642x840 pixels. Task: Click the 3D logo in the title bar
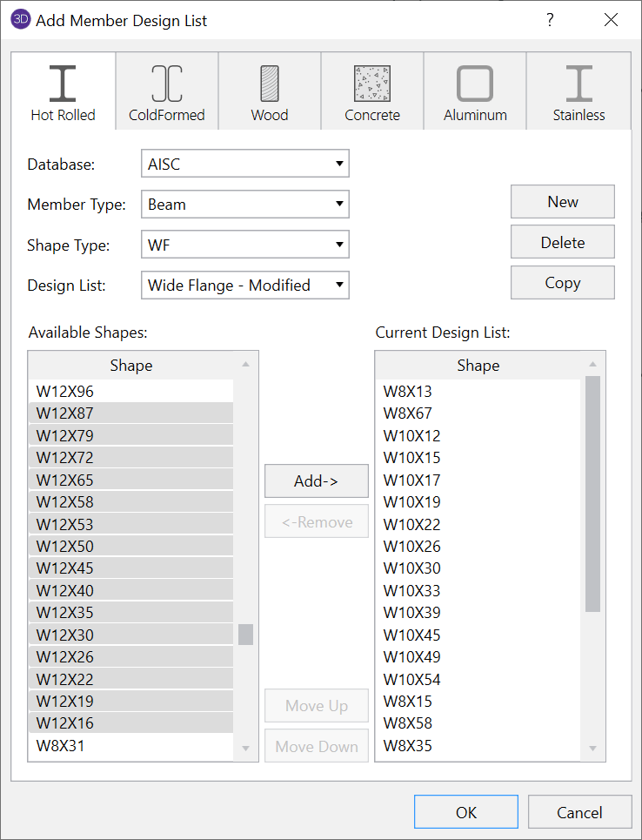click(19, 18)
